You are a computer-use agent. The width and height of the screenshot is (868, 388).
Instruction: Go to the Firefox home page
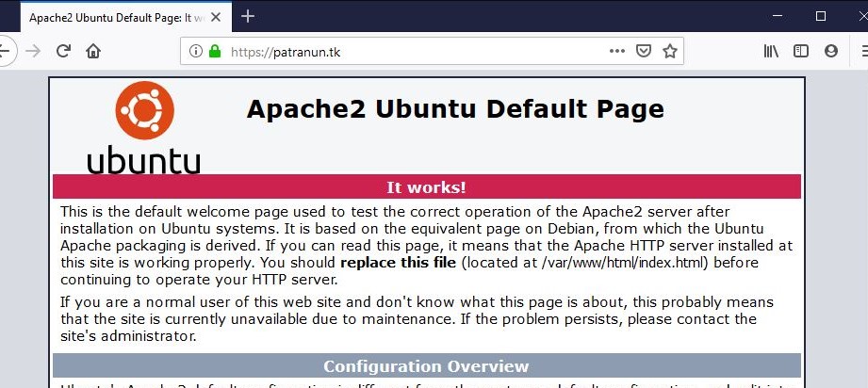pos(93,51)
